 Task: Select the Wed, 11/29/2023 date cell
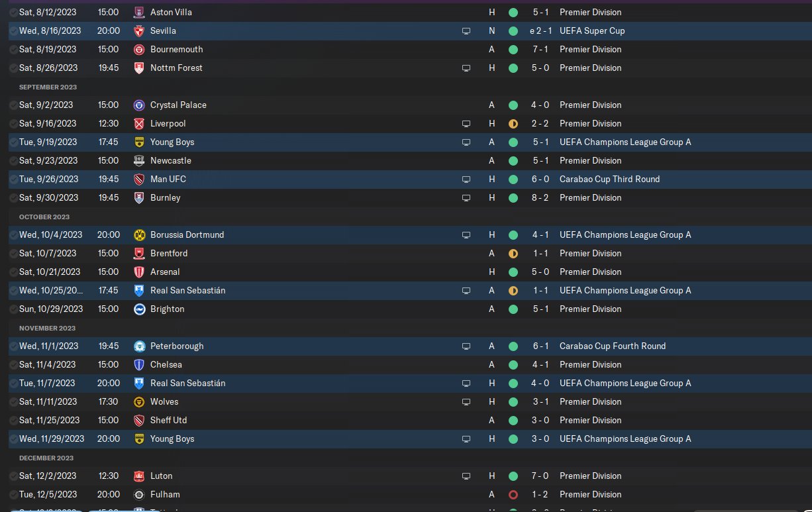tap(52, 438)
